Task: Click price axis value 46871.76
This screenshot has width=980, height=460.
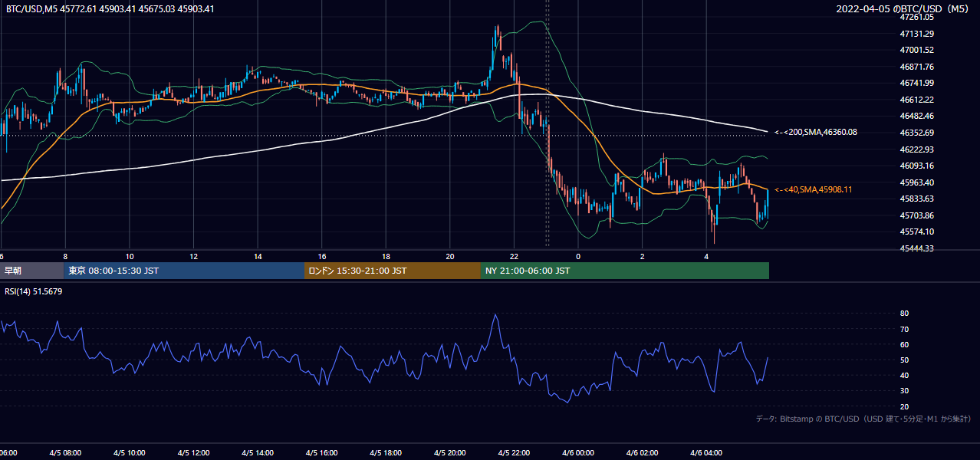Action: tap(917, 67)
